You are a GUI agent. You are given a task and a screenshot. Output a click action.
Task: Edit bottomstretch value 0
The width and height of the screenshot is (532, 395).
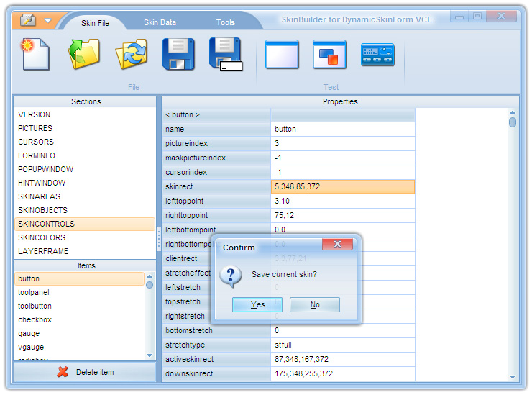[343, 330]
